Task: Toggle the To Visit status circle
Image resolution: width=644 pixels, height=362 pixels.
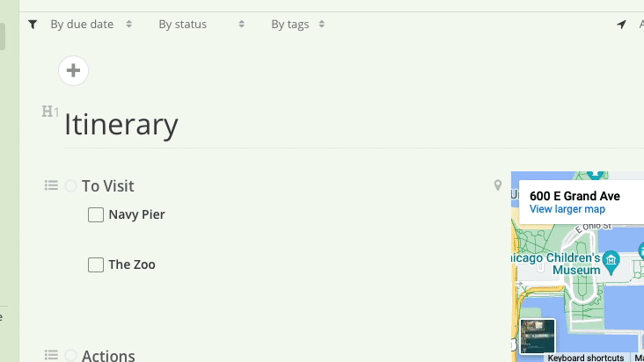Action: coord(70,186)
